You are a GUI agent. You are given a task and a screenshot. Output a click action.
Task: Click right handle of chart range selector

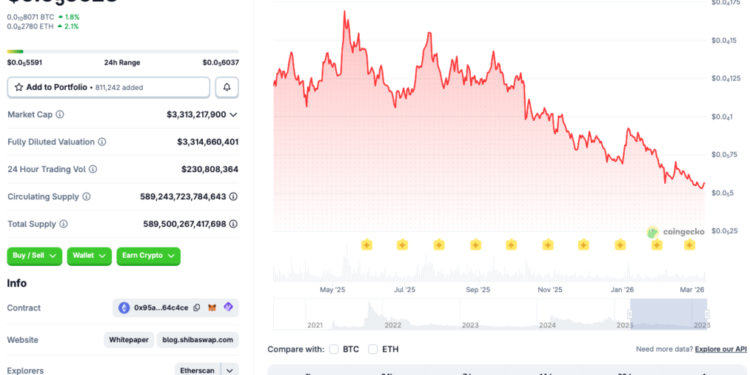(706, 314)
